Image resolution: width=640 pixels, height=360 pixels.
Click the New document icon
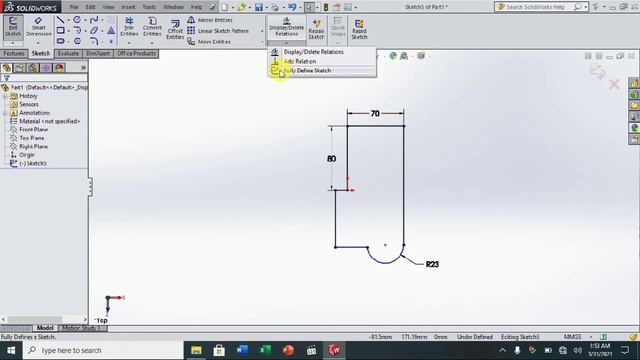pyautogui.click(x=225, y=7)
